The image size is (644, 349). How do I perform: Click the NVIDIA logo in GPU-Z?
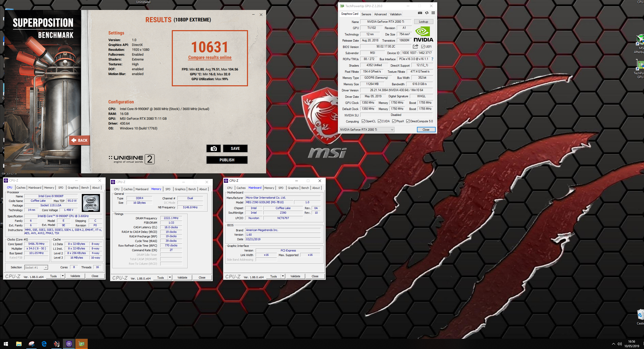(x=423, y=34)
